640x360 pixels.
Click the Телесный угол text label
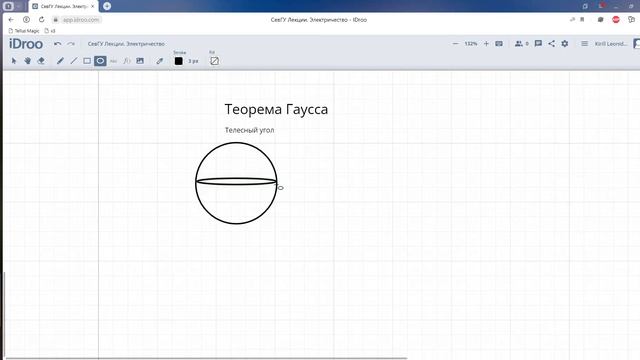click(249, 130)
